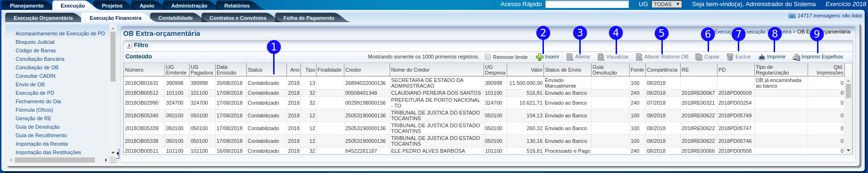Click the Excluir trash icon
The image size is (868, 173).
(730, 57)
